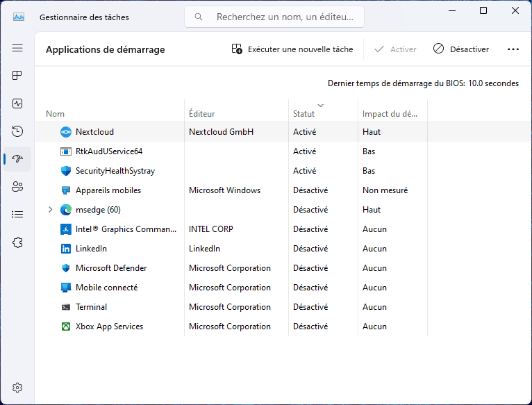
Task: Click Microsoft Corporation in Xbox App Services row
Action: (230, 327)
